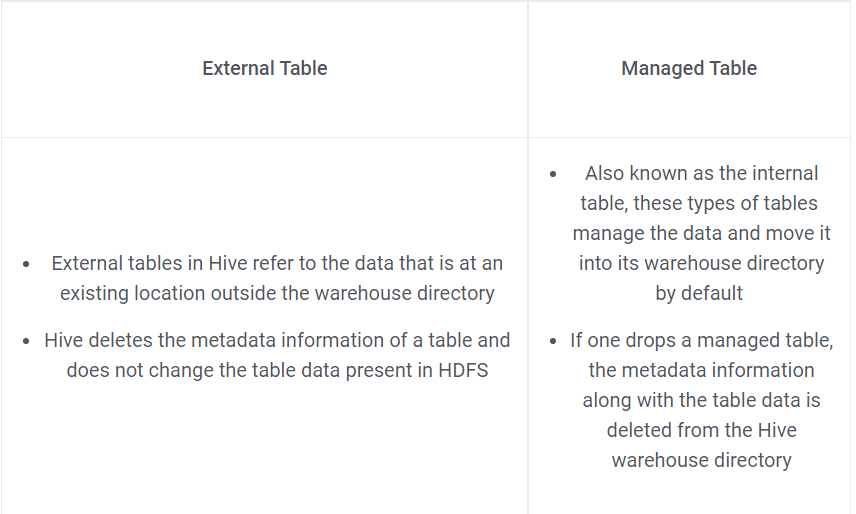Select the line "existing location outside the warehouse"
This screenshot has width=856, height=514.
click(277, 294)
